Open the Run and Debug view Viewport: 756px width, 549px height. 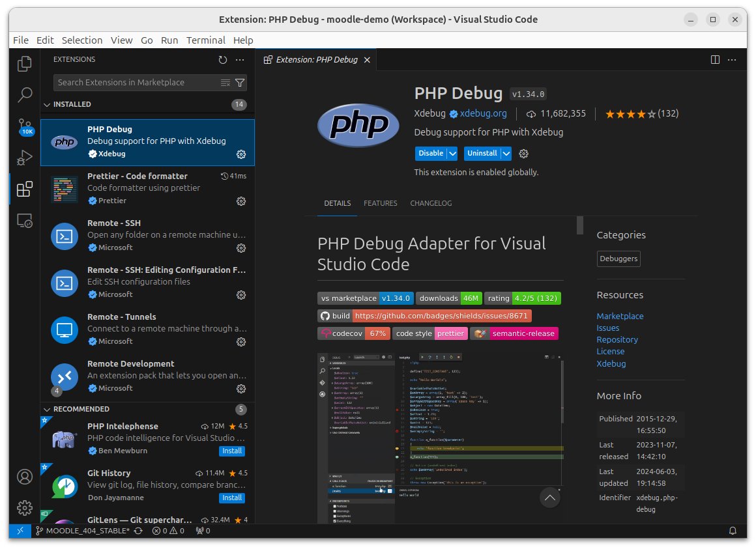[25, 158]
